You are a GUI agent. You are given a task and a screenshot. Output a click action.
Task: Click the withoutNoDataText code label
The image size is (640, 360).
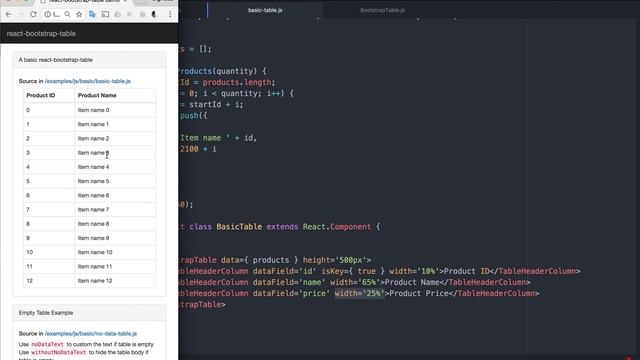click(x=59, y=352)
